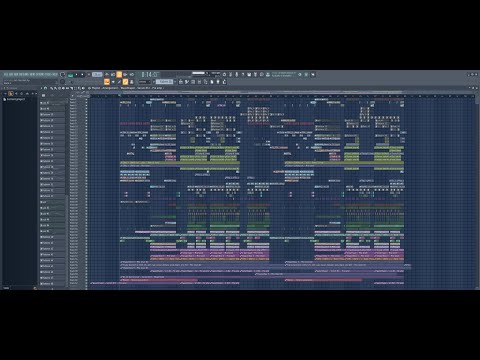Viewport: 480px width, 360px height.
Task: Open the Channel rack view icon
Action: [x=193, y=82]
